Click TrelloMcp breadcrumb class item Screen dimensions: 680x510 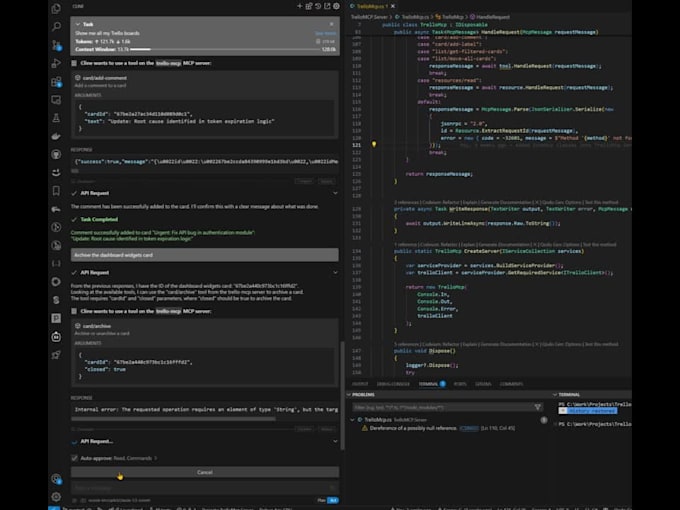pyautogui.click(x=453, y=17)
